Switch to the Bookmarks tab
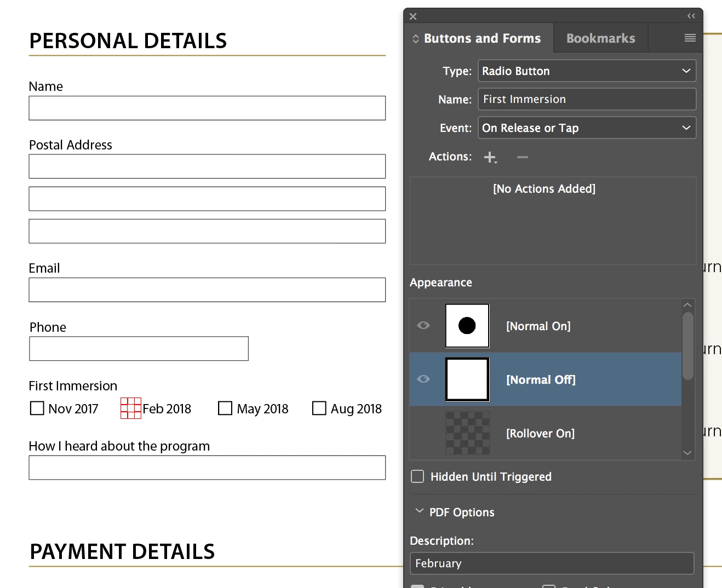The width and height of the screenshot is (722, 588). [600, 38]
